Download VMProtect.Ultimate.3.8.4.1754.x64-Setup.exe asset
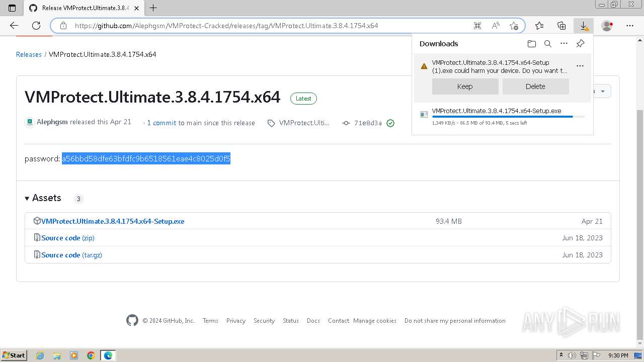This screenshot has width=644, height=362. pos(113,221)
